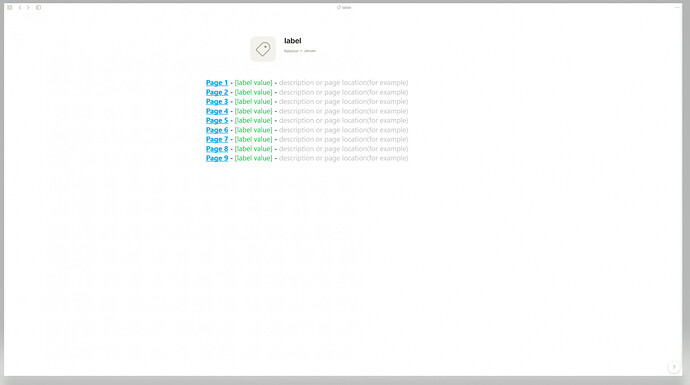Click the green [label value] for Page 1

point(253,83)
